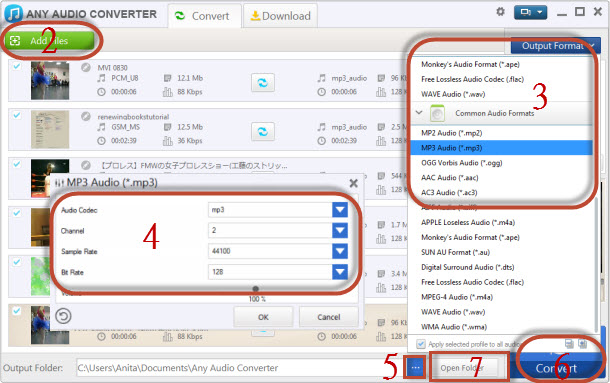Click the 12.1 Mb file size icon
Screen dimensions: 610x383
click(x=167, y=78)
